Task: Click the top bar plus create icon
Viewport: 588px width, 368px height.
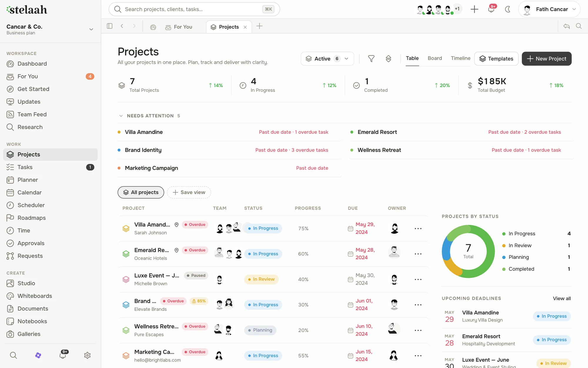Action: click(x=474, y=9)
